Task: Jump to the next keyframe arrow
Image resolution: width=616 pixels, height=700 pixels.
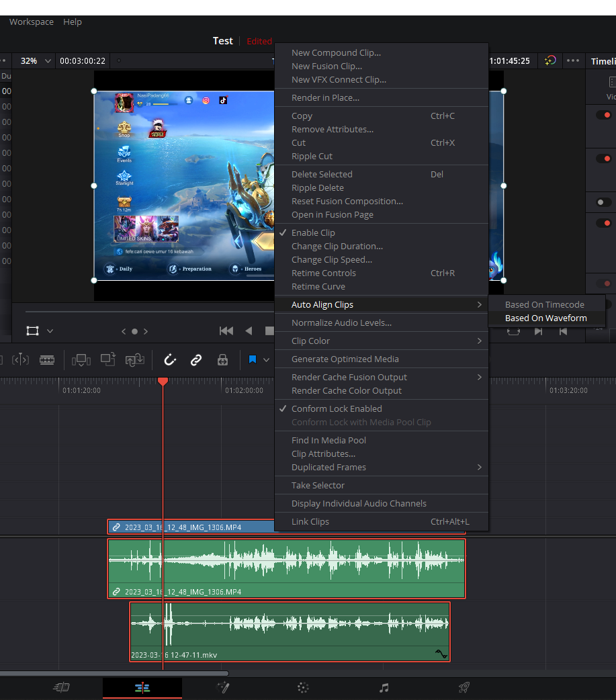Action: click(x=146, y=331)
